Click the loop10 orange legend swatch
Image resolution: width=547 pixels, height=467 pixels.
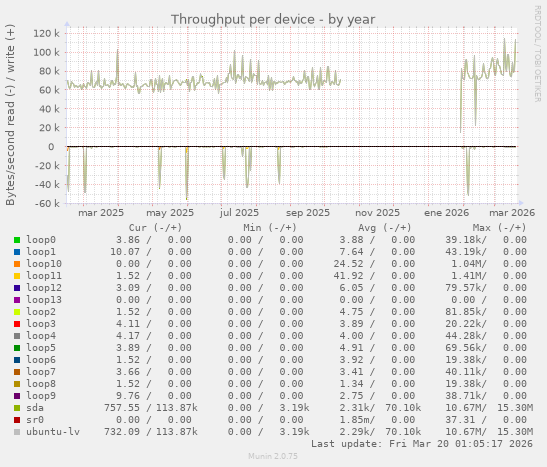17,264
